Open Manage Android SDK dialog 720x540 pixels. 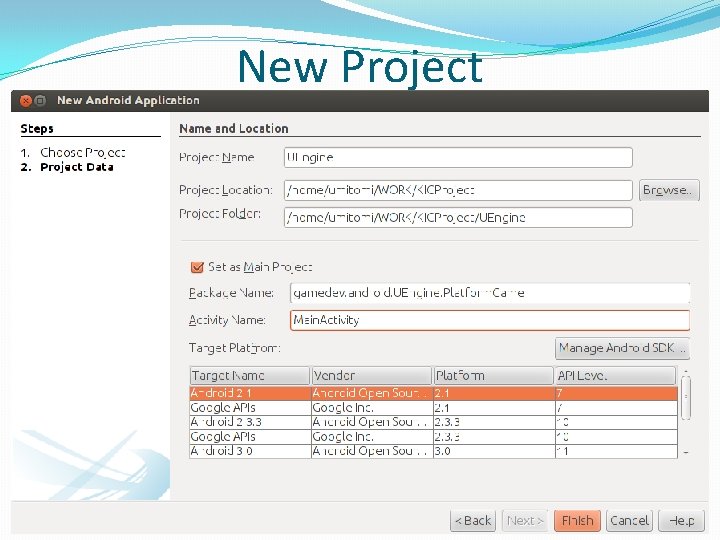[622, 348]
